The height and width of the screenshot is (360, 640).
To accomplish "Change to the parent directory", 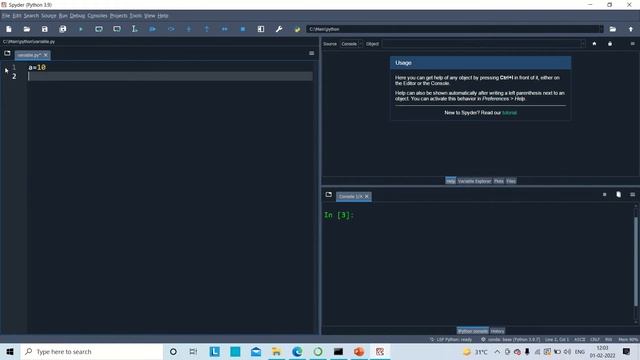I will (x=631, y=29).
